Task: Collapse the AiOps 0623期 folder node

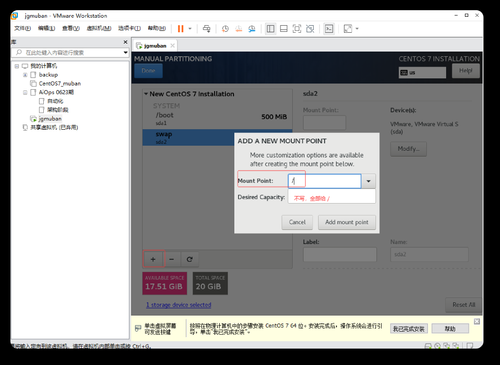Action: point(25,92)
